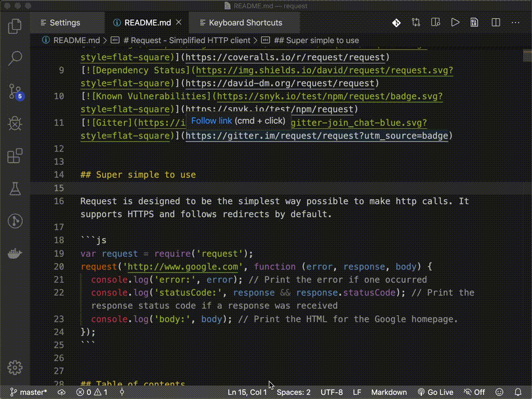Open the Docker view in the activity bar
The width and height of the screenshot is (532, 399).
pos(15,254)
